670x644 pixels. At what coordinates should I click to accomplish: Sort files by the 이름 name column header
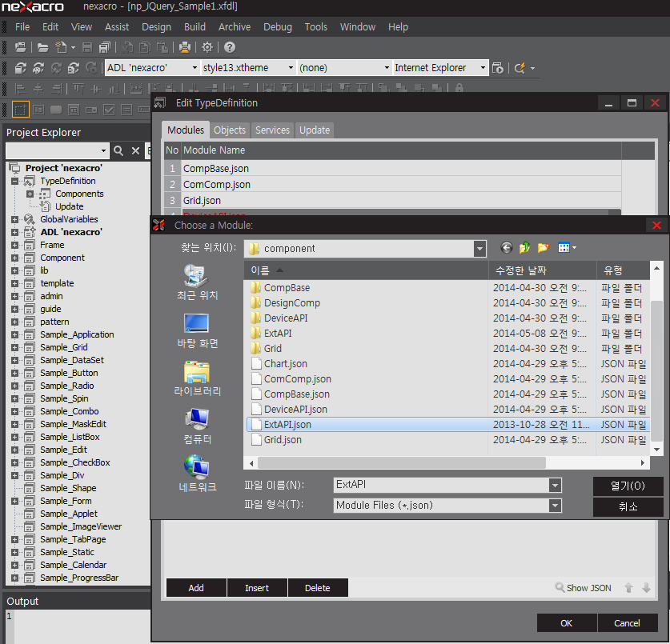click(366, 270)
